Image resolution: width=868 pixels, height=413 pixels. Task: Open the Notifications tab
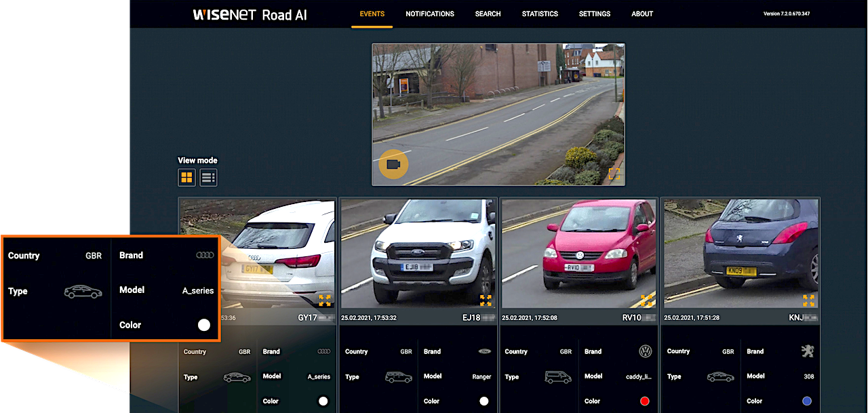(430, 14)
